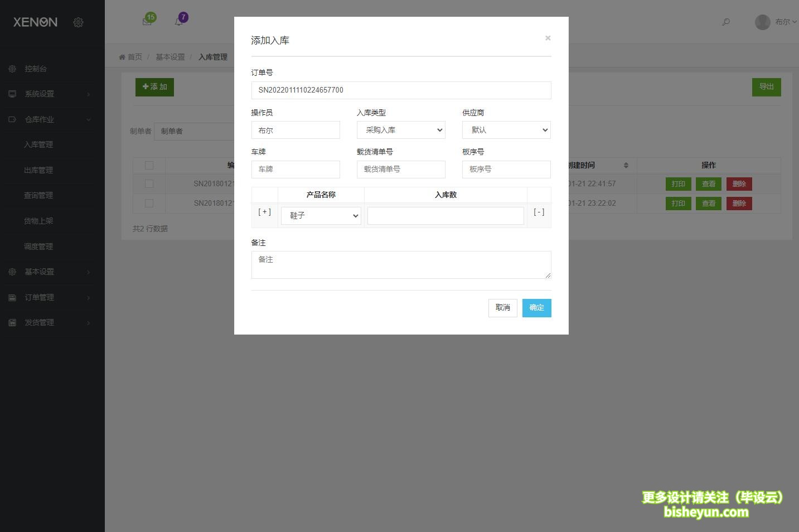
Task: Click the green 添加 button
Action: click(x=154, y=87)
